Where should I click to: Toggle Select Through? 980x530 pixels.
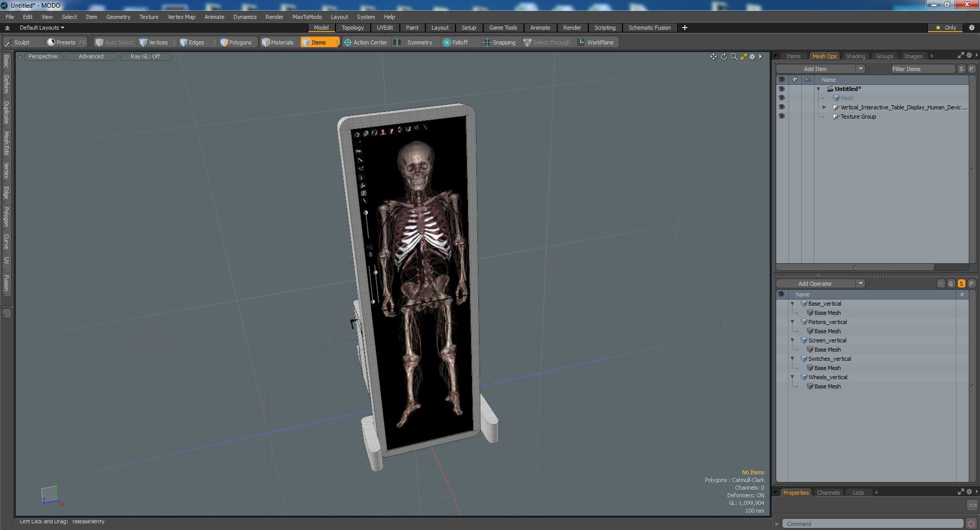tap(547, 42)
